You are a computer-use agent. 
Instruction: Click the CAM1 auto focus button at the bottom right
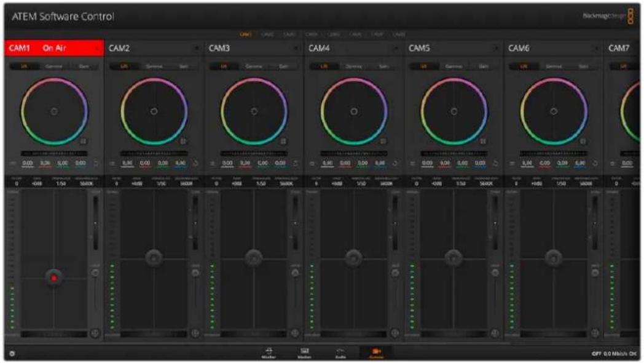pos(95,333)
